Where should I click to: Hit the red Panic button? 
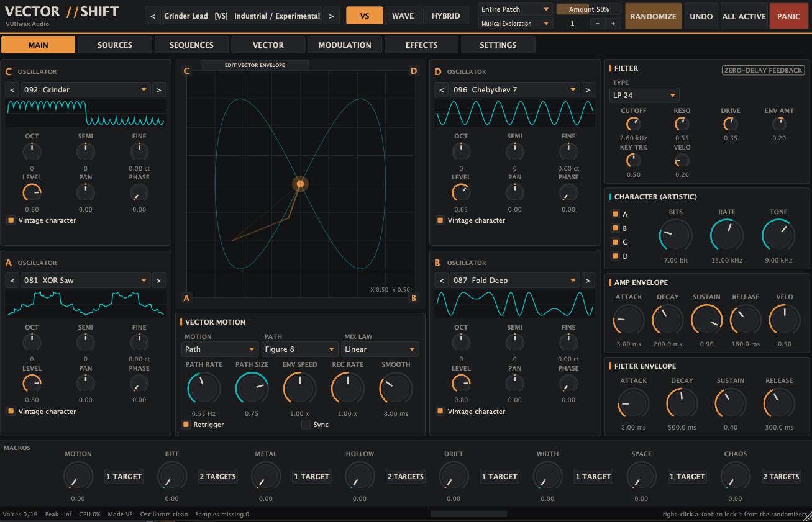[x=788, y=16]
